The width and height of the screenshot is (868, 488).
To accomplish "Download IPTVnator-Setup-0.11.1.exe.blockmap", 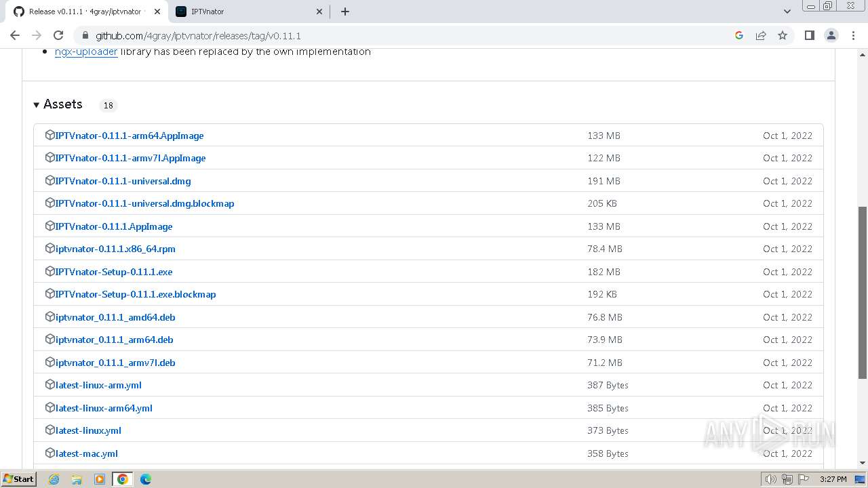I will pos(136,294).
